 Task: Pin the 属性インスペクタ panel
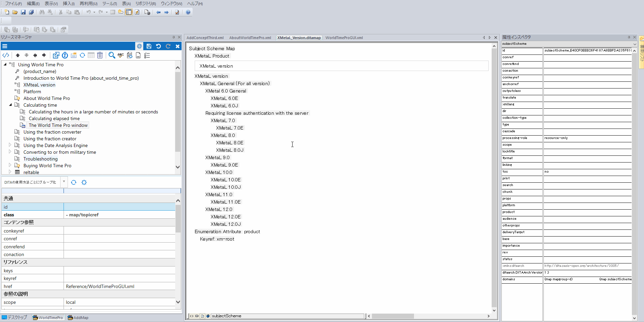pyautogui.click(x=629, y=37)
